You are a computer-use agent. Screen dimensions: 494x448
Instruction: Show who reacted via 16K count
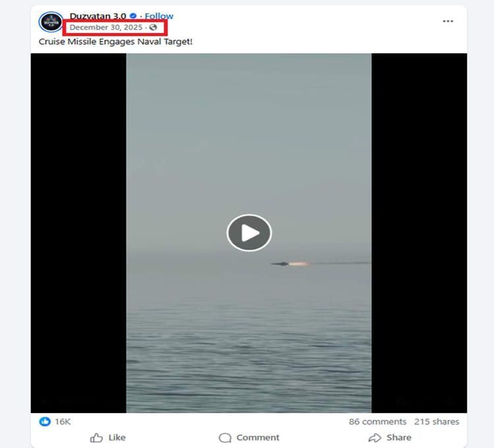coord(63,422)
